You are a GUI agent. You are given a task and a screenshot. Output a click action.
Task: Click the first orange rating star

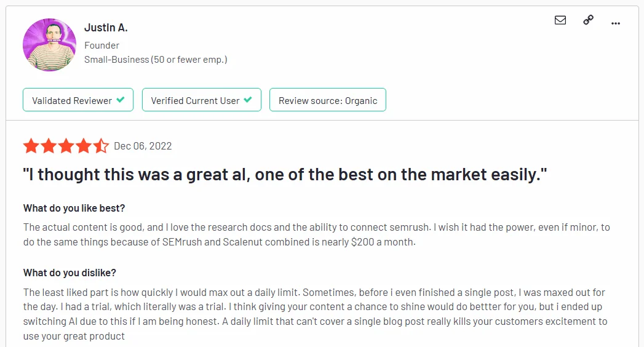tap(31, 146)
